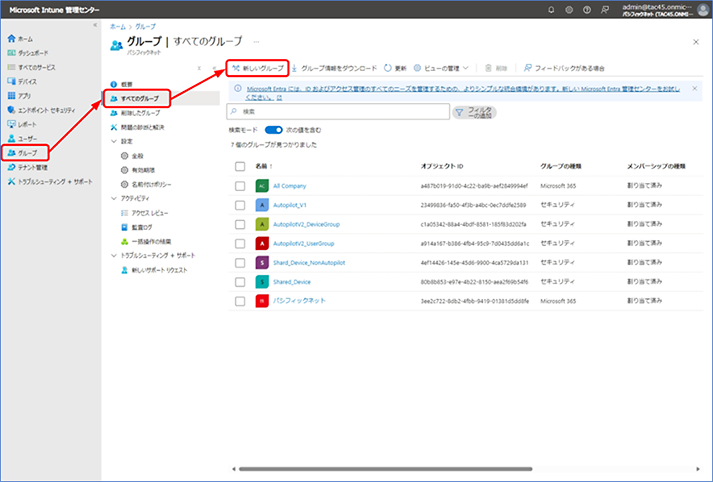713x482 pixels.
Task: Close the groups blade with X
Action: tap(696, 42)
